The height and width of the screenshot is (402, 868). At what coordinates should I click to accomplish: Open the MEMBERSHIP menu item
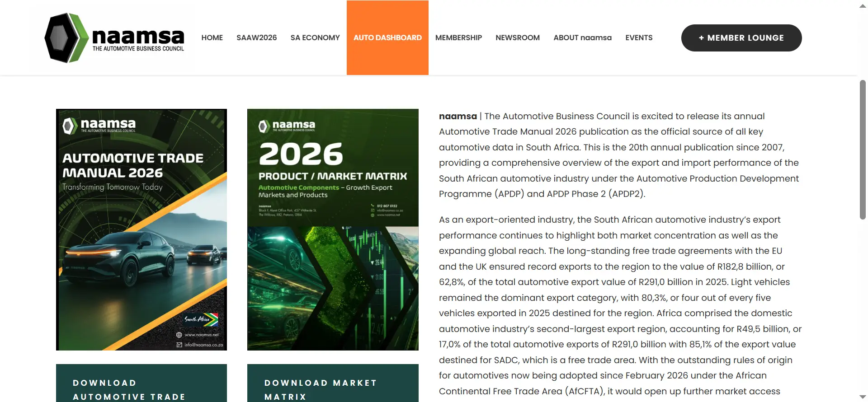click(458, 38)
